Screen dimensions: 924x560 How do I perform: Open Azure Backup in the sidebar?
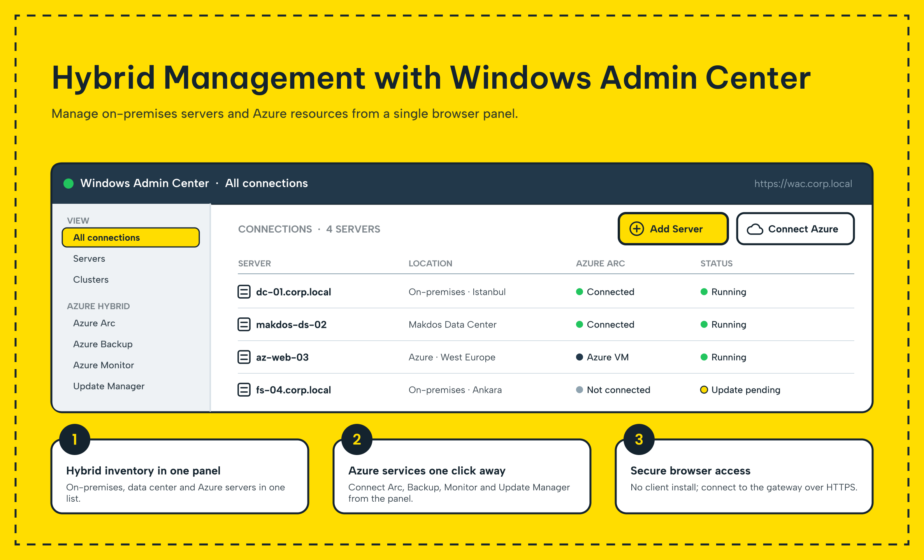tap(103, 344)
